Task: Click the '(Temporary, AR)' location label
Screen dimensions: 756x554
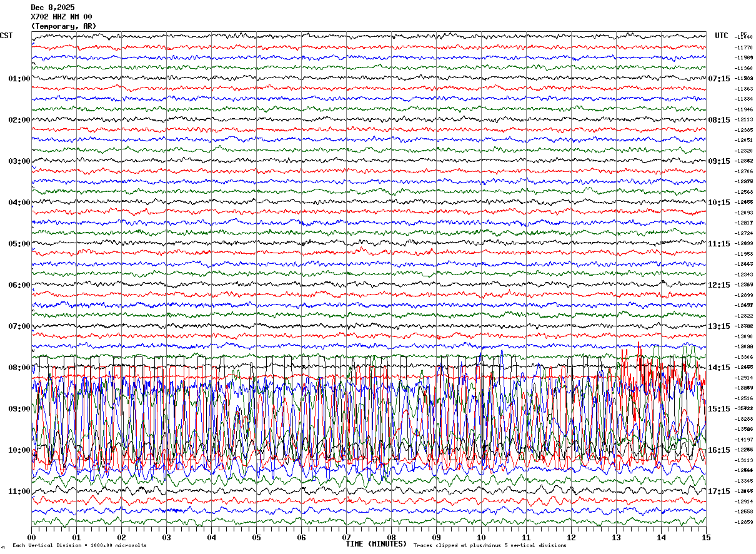Action: point(64,26)
